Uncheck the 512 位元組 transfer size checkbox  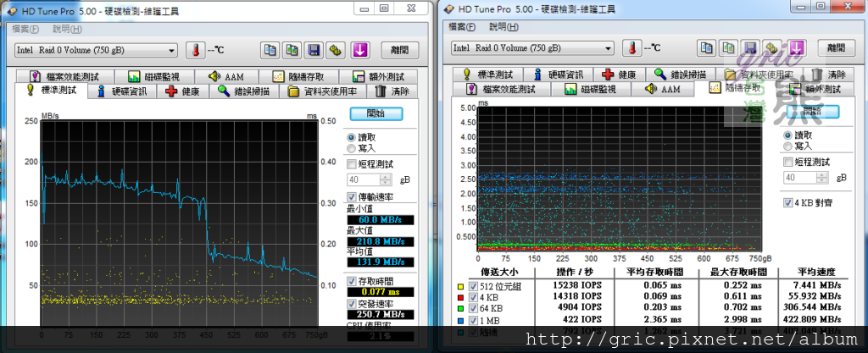[x=473, y=286]
